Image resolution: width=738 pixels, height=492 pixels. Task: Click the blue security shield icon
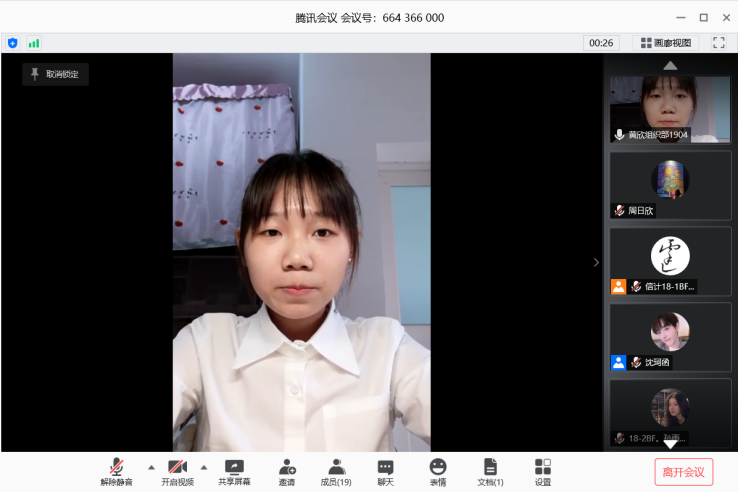click(13, 43)
